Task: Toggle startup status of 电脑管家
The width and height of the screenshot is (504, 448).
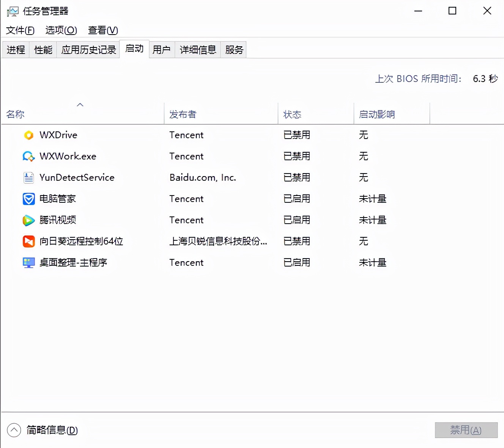Action: tap(297, 199)
